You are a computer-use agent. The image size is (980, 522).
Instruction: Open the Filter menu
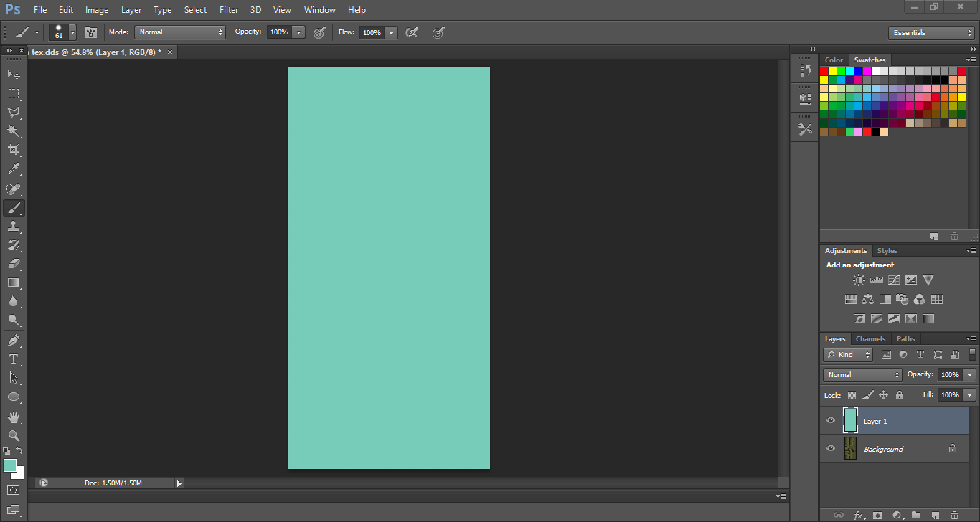pyautogui.click(x=229, y=10)
